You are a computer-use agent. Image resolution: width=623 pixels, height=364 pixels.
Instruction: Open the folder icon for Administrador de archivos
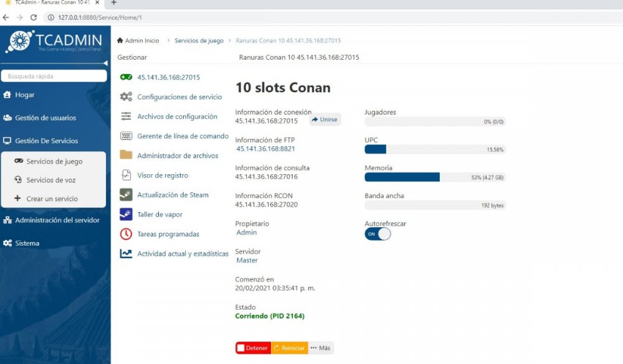(x=126, y=156)
